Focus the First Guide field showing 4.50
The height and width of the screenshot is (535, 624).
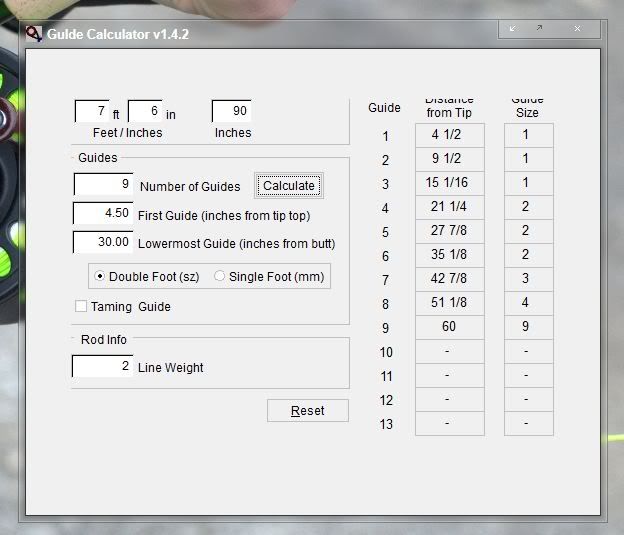pyautogui.click(x=103, y=213)
